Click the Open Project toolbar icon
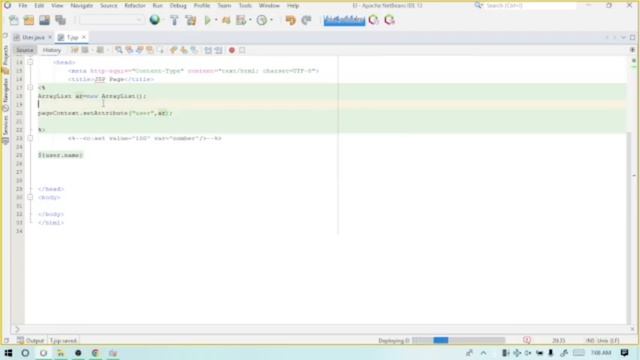The width and height of the screenshot is (640, 360). click(x=44, y=20)
